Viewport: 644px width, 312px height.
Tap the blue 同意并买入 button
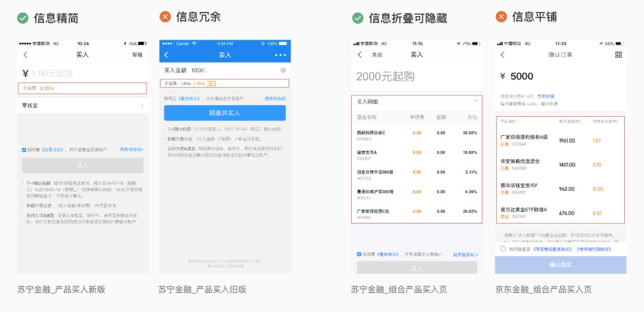(x=225, y=113)
